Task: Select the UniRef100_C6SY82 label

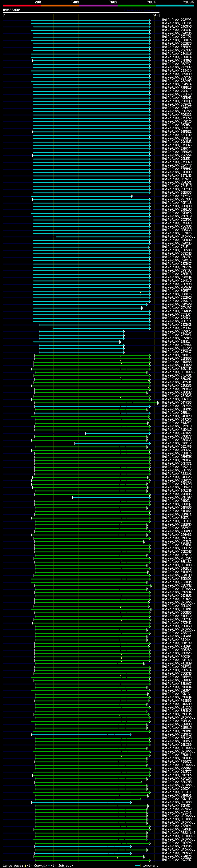Action: (177, 78)
